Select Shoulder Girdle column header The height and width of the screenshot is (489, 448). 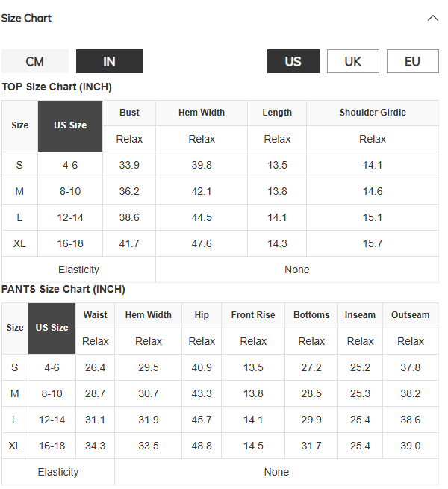point(373,113)
